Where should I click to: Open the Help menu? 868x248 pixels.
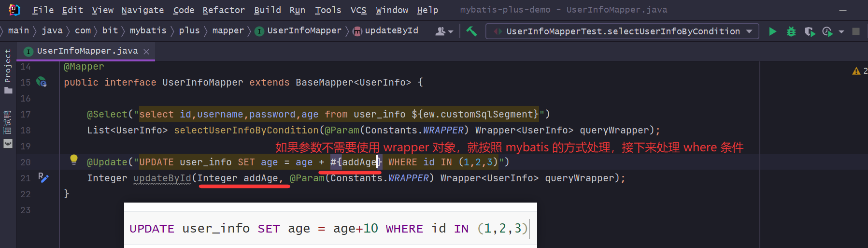point(427,10)
